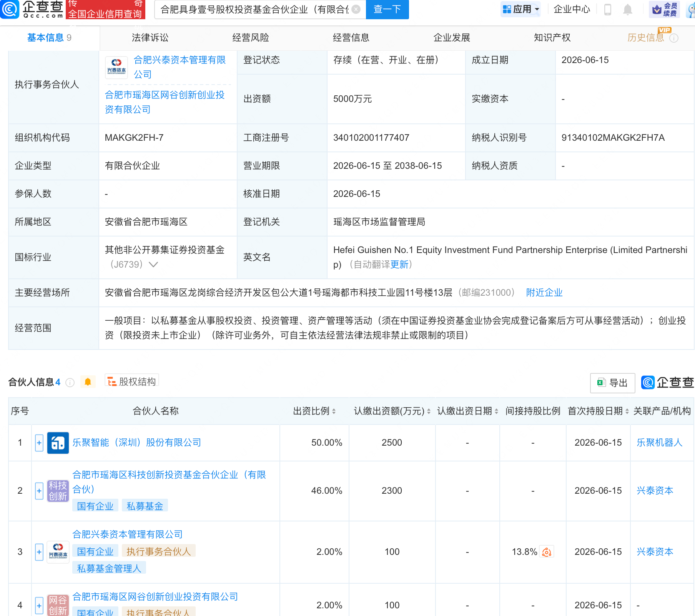Switch to 知识产权 tab

[552, 38]
